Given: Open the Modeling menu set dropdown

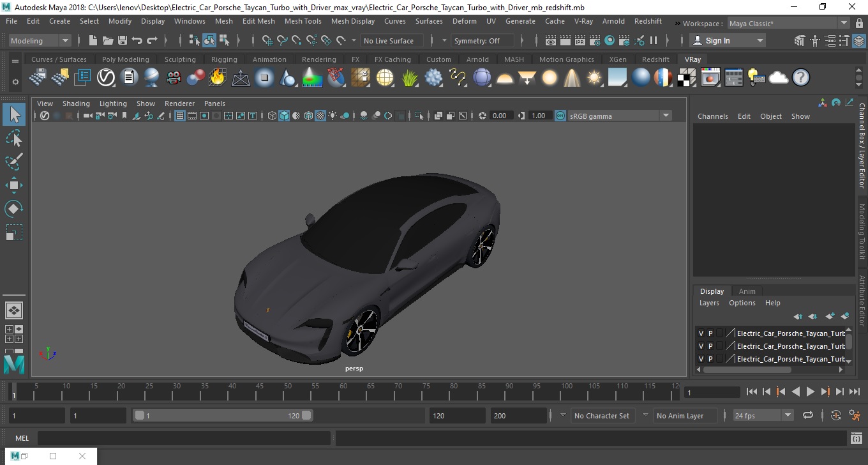Looking at the screenshot, I should tap(40, 40).
